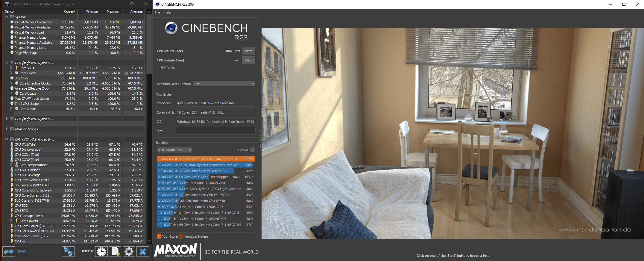Click the Cinebench logo sphere icon
This screenshot has width=644, height=261.
coord(171,28)
